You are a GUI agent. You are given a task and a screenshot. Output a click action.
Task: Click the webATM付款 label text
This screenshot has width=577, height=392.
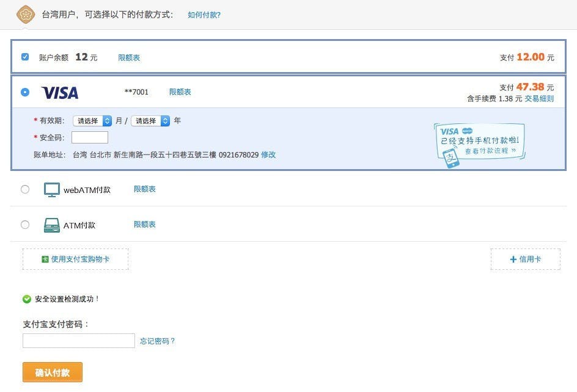tap(87, 190)
